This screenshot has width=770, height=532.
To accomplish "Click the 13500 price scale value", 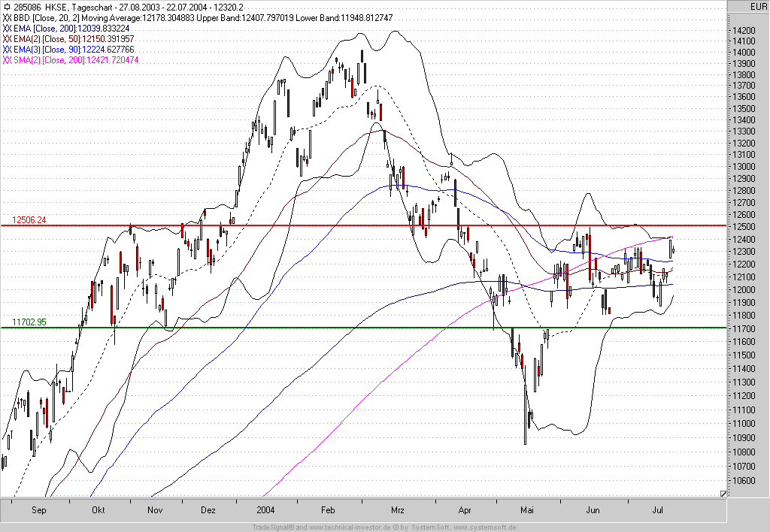I will coord(744,108).
